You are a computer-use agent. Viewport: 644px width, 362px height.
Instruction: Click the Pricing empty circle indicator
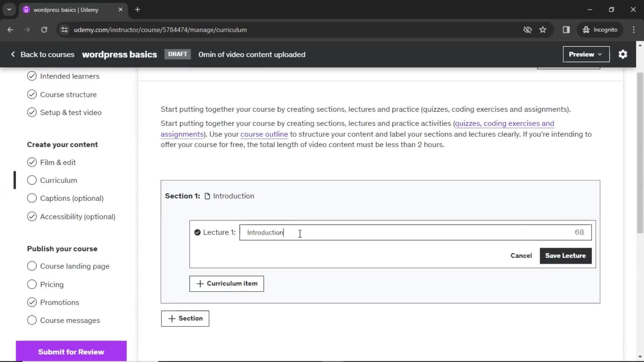32,284
